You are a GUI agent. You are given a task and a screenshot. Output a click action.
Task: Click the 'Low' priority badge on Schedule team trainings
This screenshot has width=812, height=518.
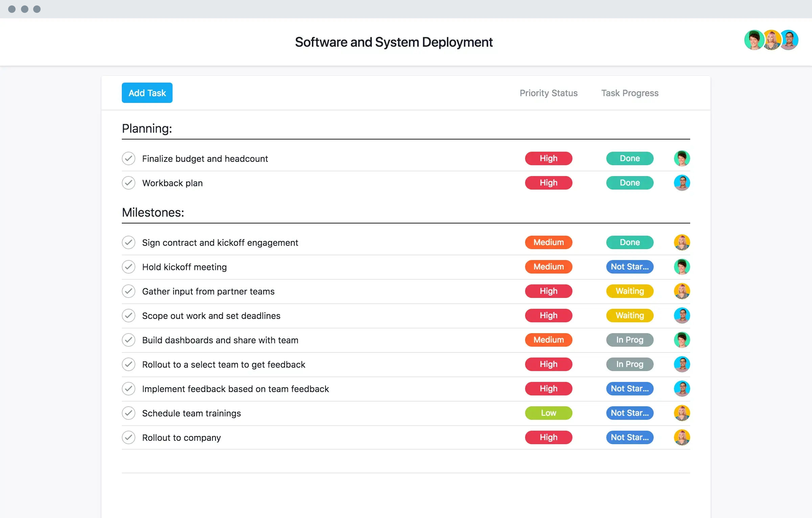click(547, 413)
